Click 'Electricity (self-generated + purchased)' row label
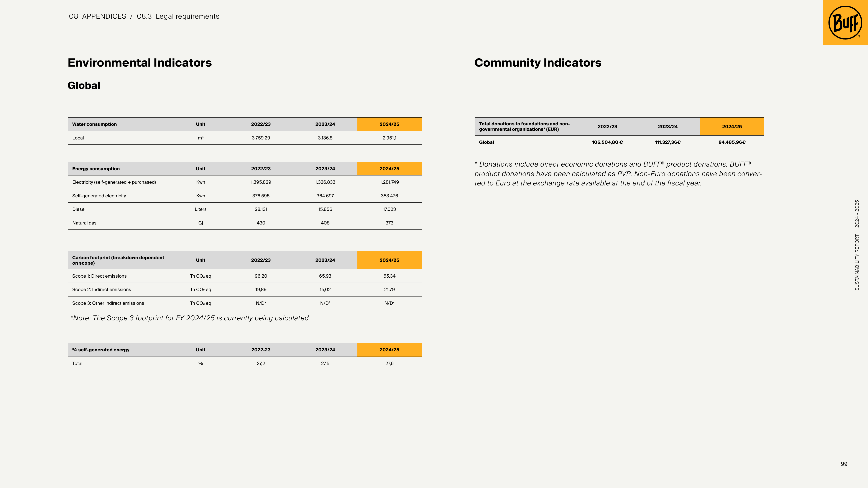Screen dimensions: 868x488 click(114, 182)
